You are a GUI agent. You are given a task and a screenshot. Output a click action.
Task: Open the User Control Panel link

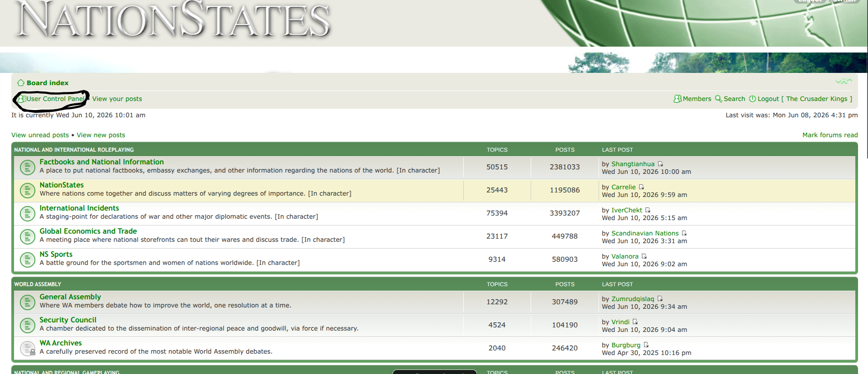tap(55, 99)
